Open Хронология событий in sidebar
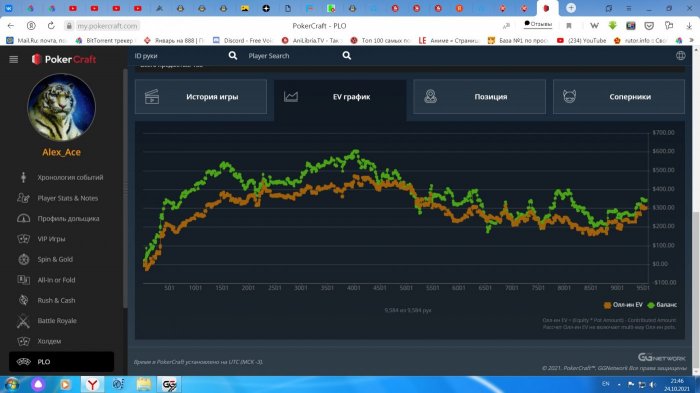Screen dimensions: 700x393 pyautogui.click(x=70, y=177)
